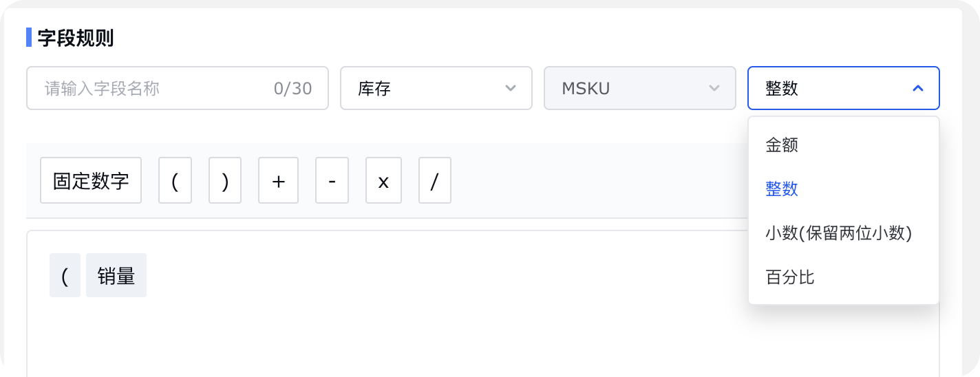This screenshot has width=980, height=377.
Task: Click the 固定数字 button
Action: tap(91, 180)
